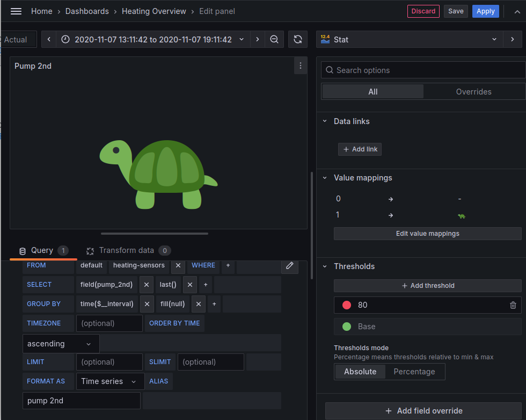Shift time range backward arrow
The image size is (526, 420).
[x=49, y=39]
